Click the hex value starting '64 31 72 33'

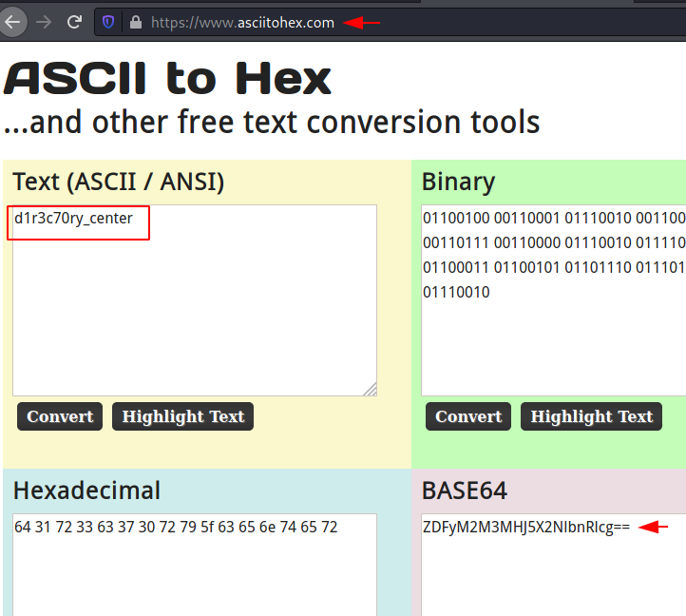coord(176,528)
